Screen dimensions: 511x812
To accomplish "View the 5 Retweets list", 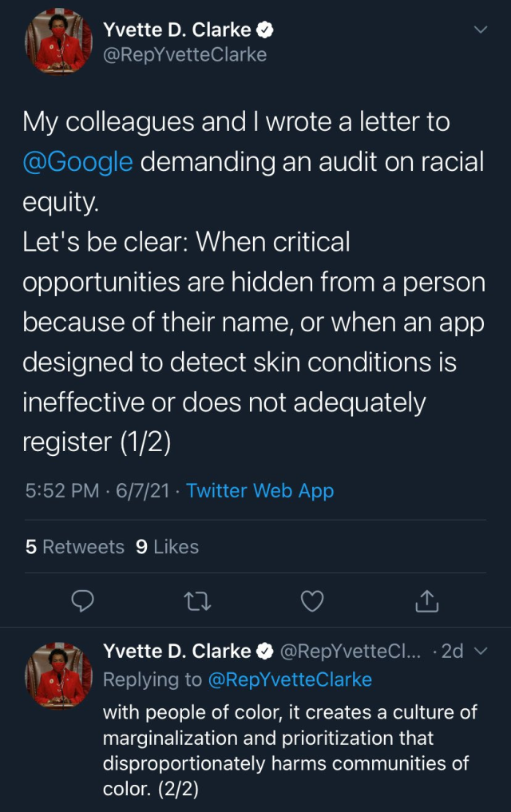I will (x=75, y=547).
